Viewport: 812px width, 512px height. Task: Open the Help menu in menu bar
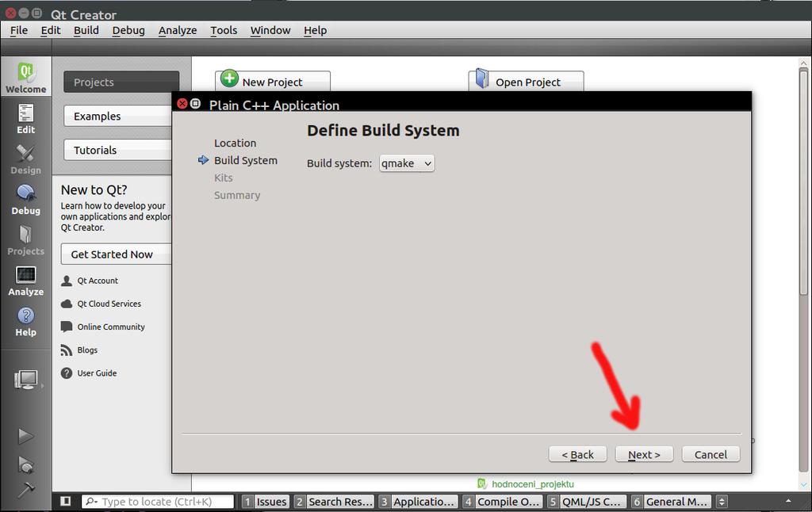point(315,30)
